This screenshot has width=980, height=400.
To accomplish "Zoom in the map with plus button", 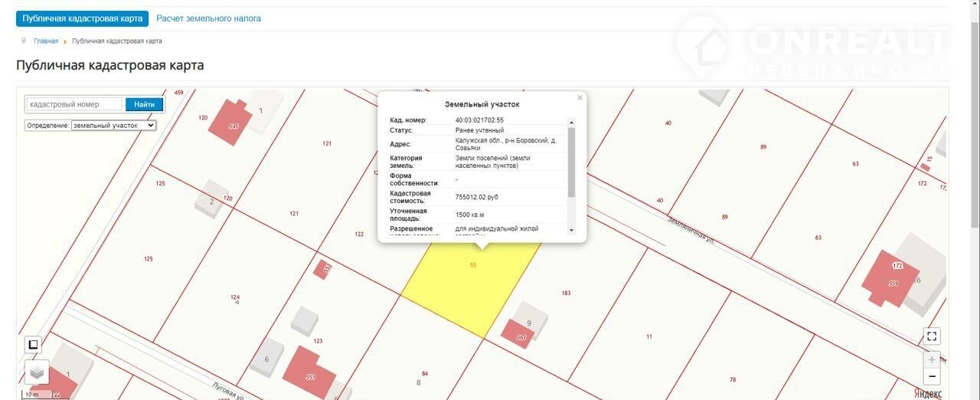I will [x=932, y=359].
